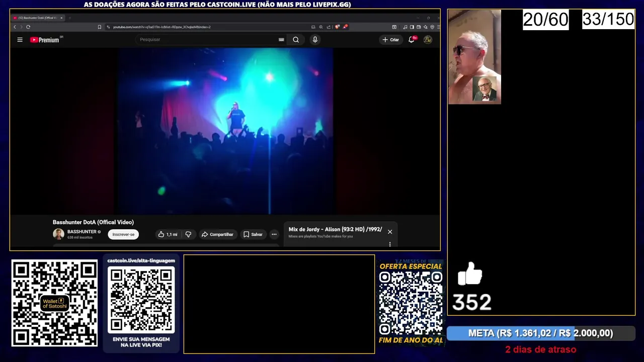644x362 pixels.
Task: Open BASSHUNTER channel name link
Action: pyautogui.click(x=82, y=232)
